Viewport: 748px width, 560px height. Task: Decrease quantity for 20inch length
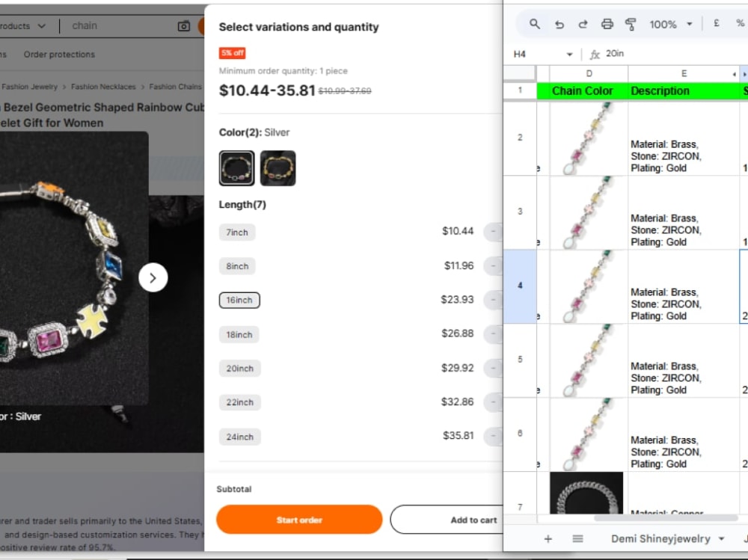coord(493,369)
